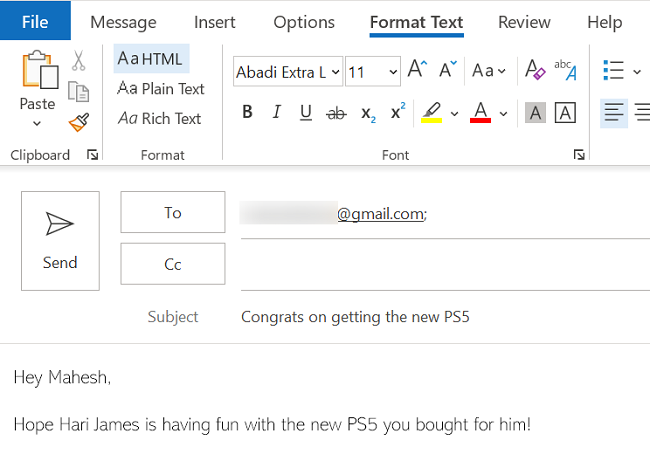This screenshot has width=650, height=454.
Task: Click the Format Painter brush icon
Action: pos(79,122)
